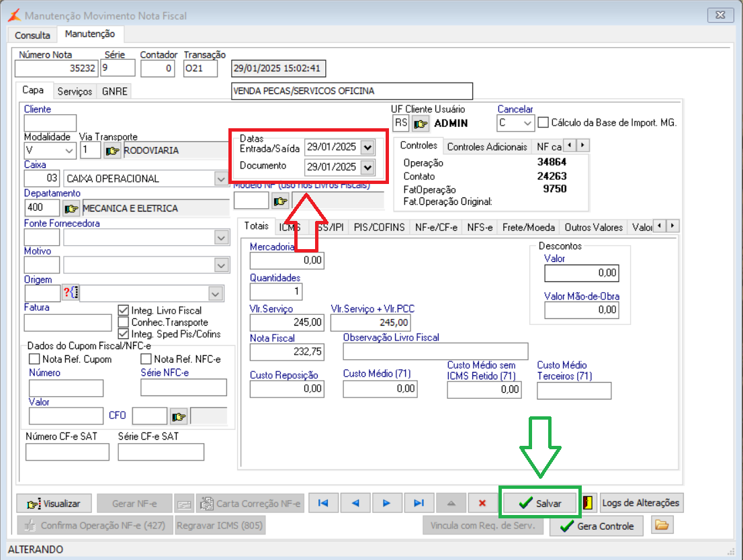Open Via Transporte lookup hand icon

[x=112, y=150]
